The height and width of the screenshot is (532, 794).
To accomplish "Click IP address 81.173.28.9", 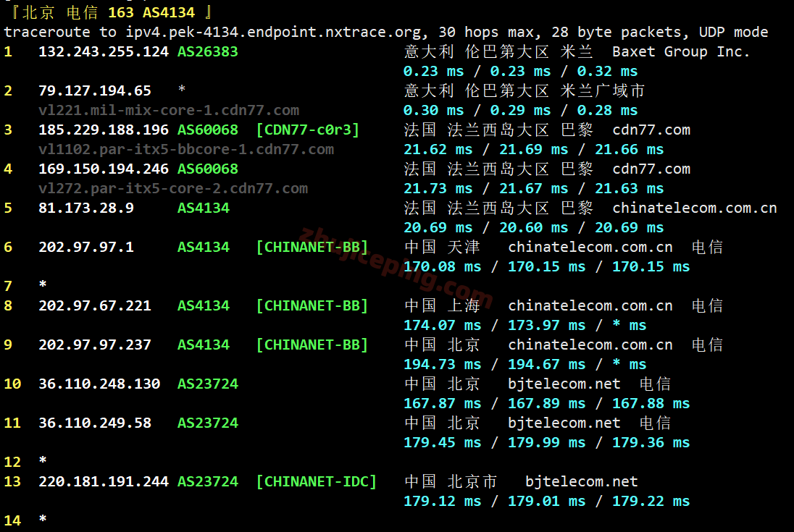I will tap(86, 208).
